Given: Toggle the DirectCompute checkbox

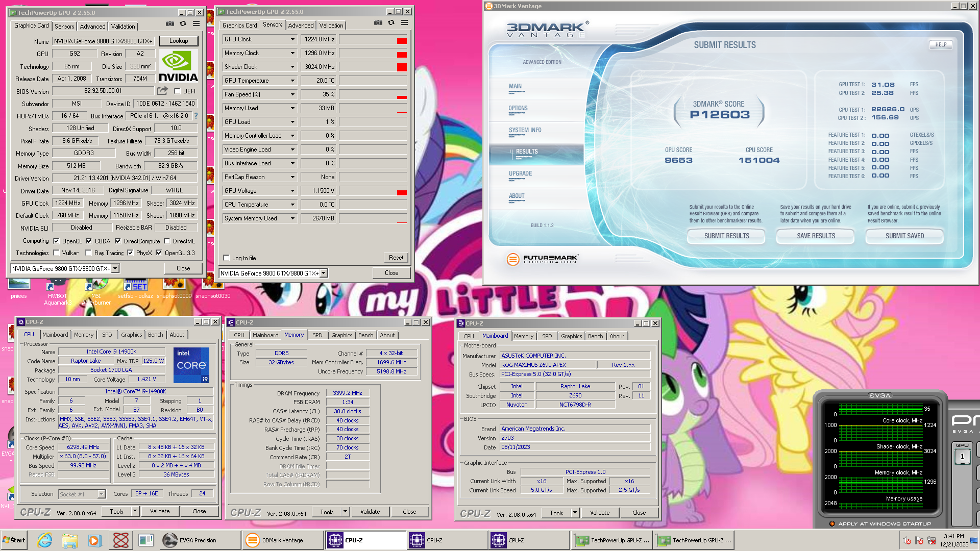Looking at the screenshot, I should click(118, 241).
